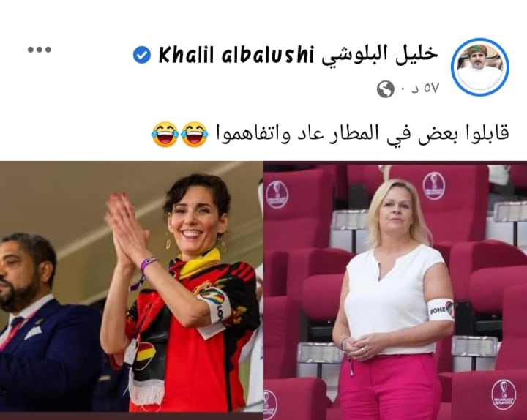527x420 pixels.
Task: Click the post timestamp ٥٧ د
Action: 425,89
